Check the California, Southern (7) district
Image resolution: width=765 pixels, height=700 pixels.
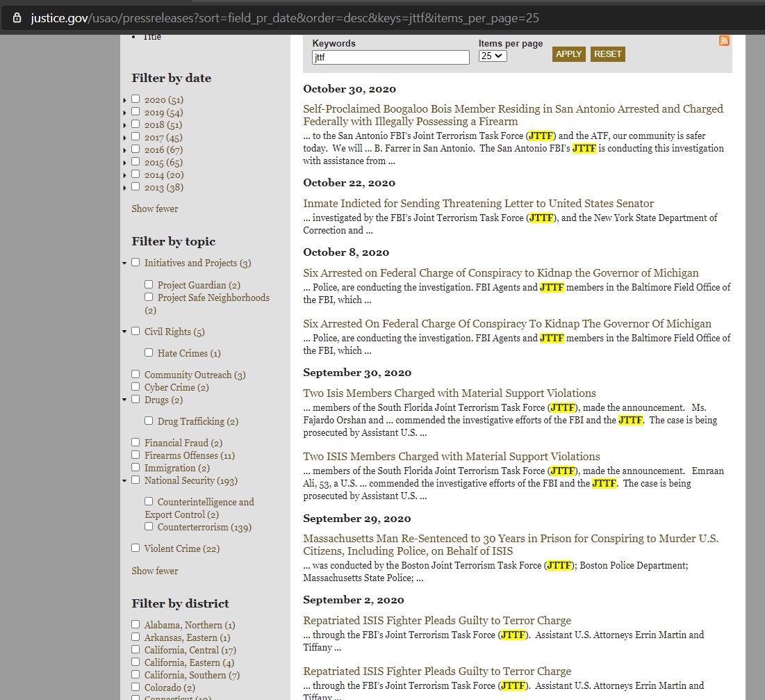[x=135, y=674]
